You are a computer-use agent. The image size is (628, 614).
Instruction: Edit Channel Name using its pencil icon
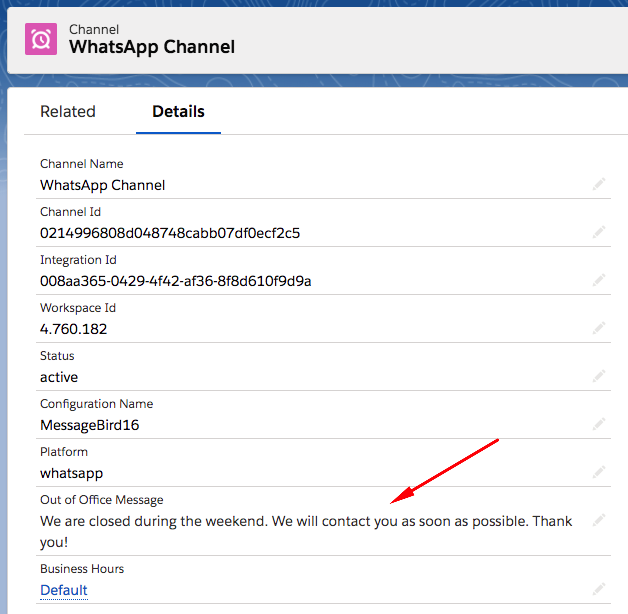[x=598, y=184]
